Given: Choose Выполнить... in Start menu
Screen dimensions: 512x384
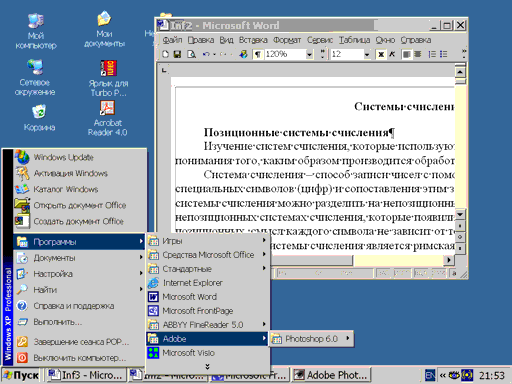Looking at the screenshot, I should [x=80, y=322].
